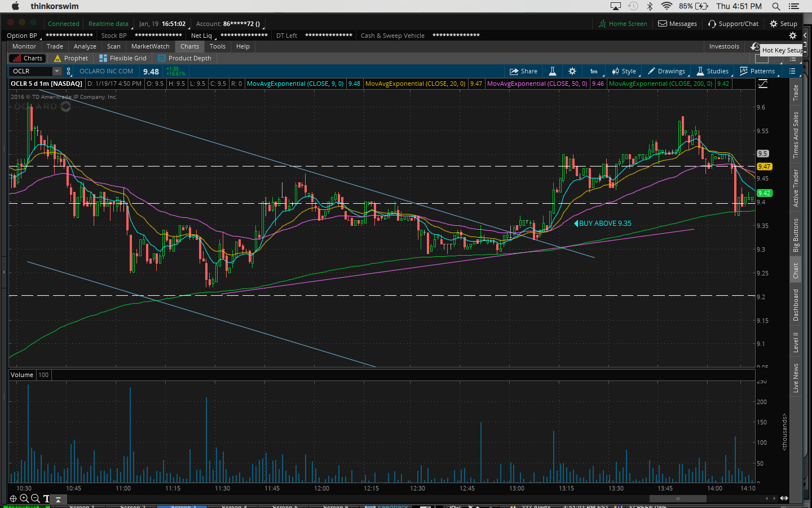Open the Share chart menu
The image size is (812, 508).
pos(523,71)
